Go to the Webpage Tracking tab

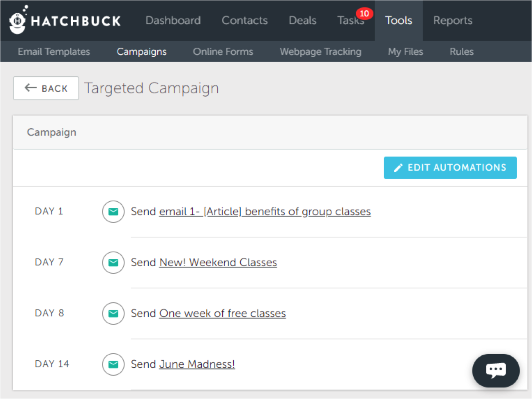pos(320,51)
